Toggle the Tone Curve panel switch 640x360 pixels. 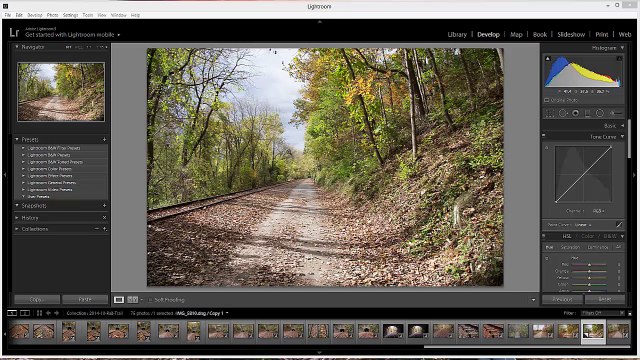pos(544,135)
